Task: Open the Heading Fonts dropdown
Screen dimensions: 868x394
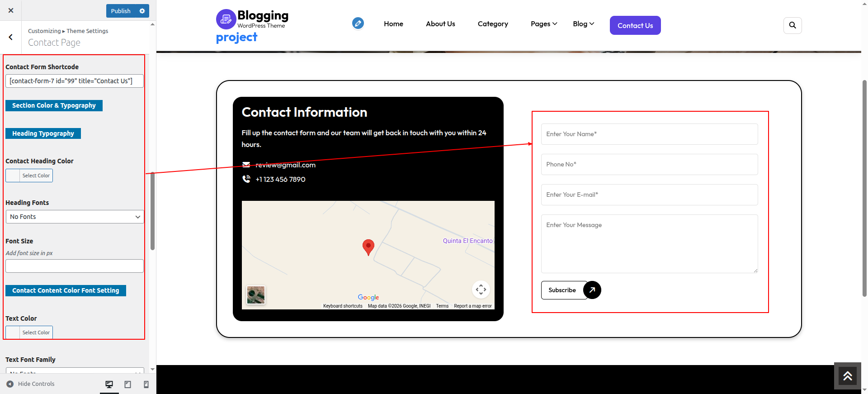Action: 75,217
